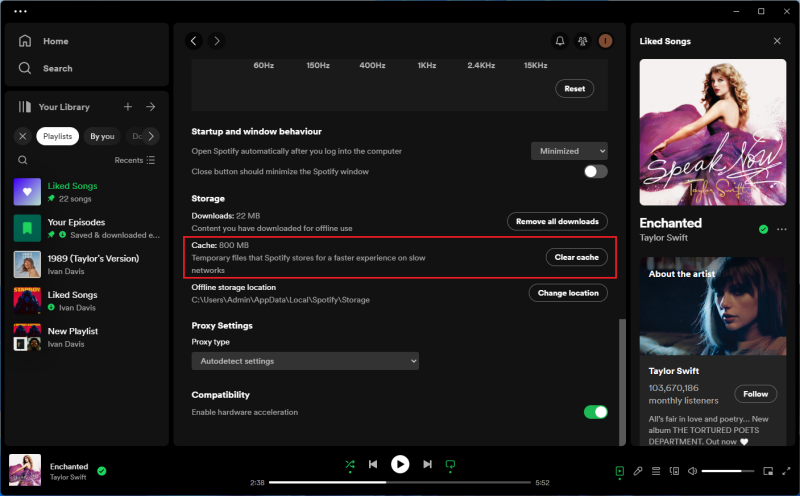Collapse Your Library panel icon
This screenshot has height=496, width=800.
click(x=24, y=107)
